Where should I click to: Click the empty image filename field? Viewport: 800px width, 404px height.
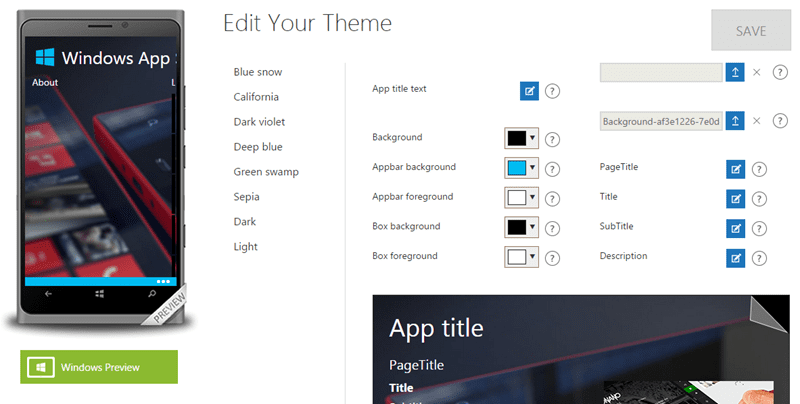point(661,72)
